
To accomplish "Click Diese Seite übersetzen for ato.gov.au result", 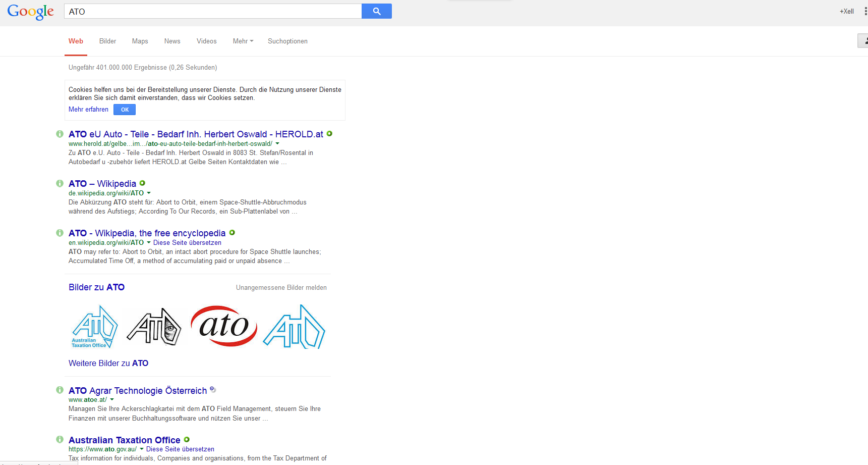I will click(x=180, y=449).
